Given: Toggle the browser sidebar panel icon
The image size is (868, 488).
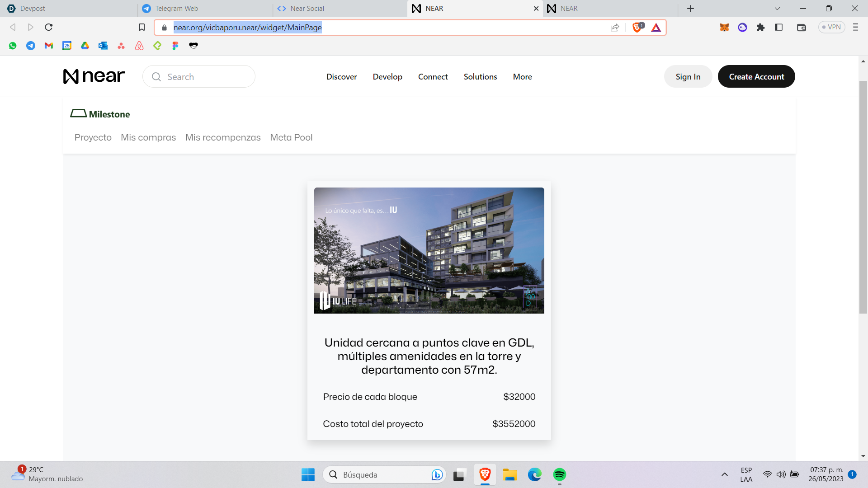Looking at the screenshot, I should (778, 28).
